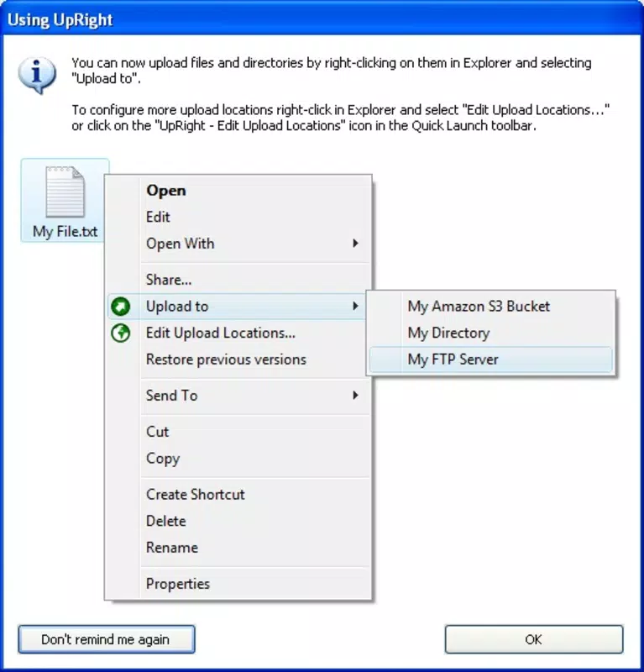
Task: Choose Cut from the context menu
Action: (238, 431)
